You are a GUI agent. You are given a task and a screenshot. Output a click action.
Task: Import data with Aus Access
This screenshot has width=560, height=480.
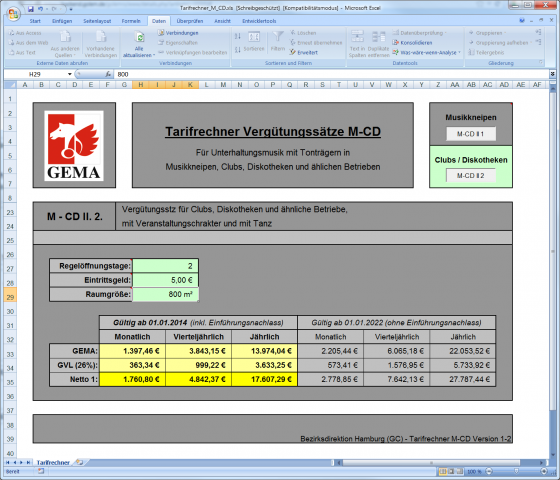tap(25, 33)
